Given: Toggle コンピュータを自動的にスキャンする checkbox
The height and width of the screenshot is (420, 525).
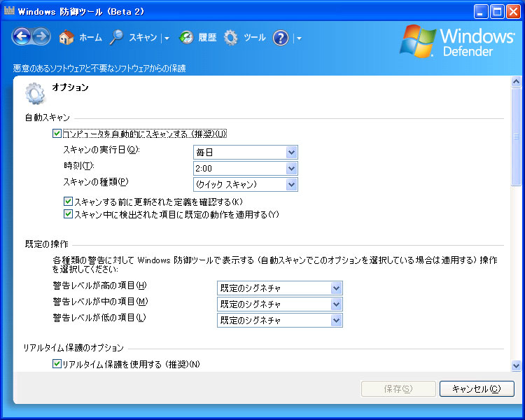Looking at the screenshot, I should coord(57,133).
